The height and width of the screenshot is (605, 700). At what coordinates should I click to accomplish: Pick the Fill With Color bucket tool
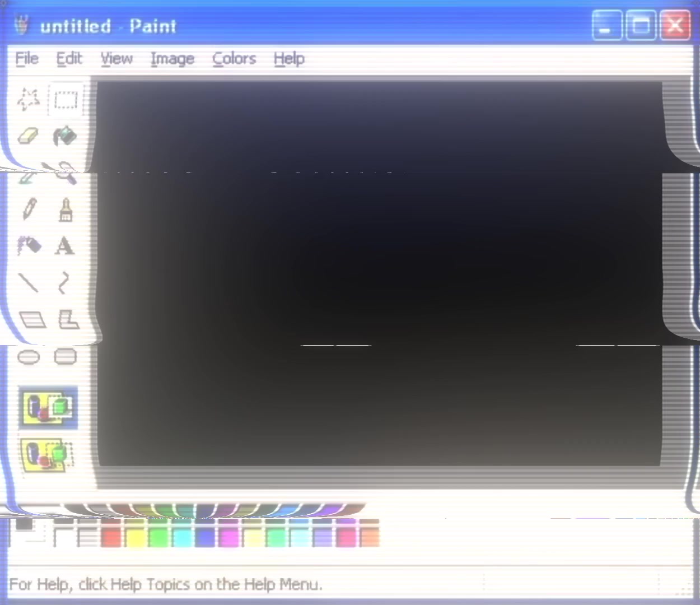coord(66,136)
